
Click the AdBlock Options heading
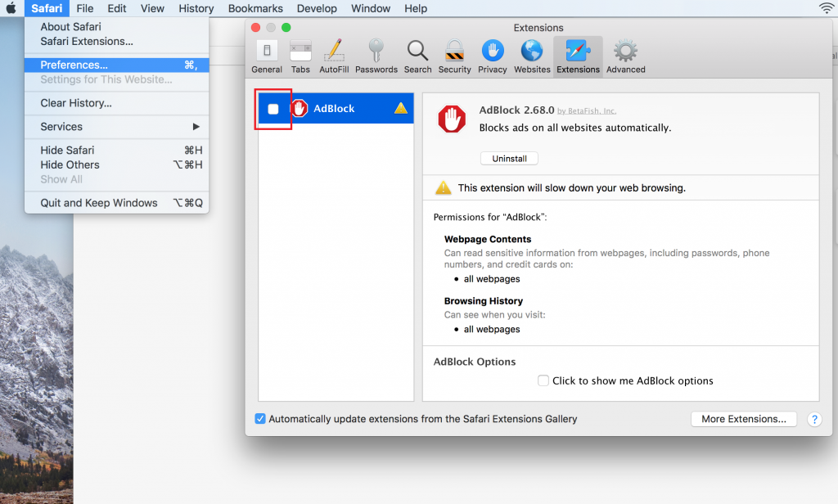pyautogui.click(x=475, y=362)
